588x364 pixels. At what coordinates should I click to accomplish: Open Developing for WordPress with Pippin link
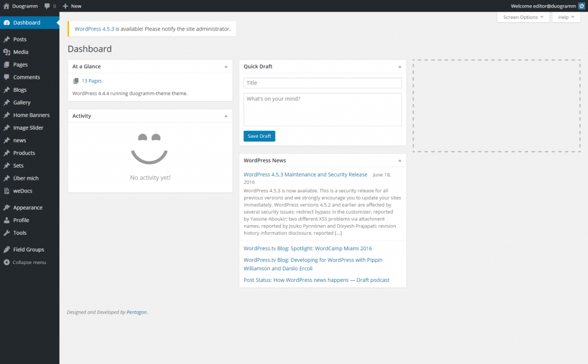tap(313, 264)
